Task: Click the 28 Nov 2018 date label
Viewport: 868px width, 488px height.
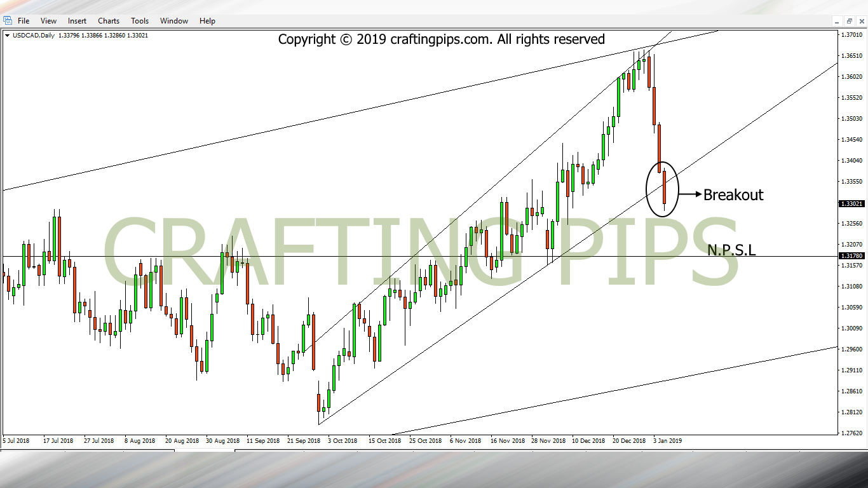Action: click(x=548, y=440)
